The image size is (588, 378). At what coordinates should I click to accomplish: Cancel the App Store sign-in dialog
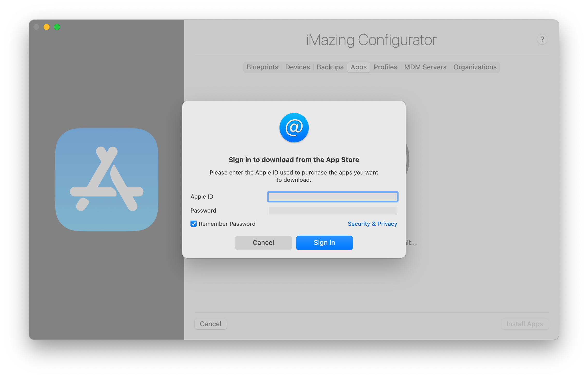click(263, 243)
